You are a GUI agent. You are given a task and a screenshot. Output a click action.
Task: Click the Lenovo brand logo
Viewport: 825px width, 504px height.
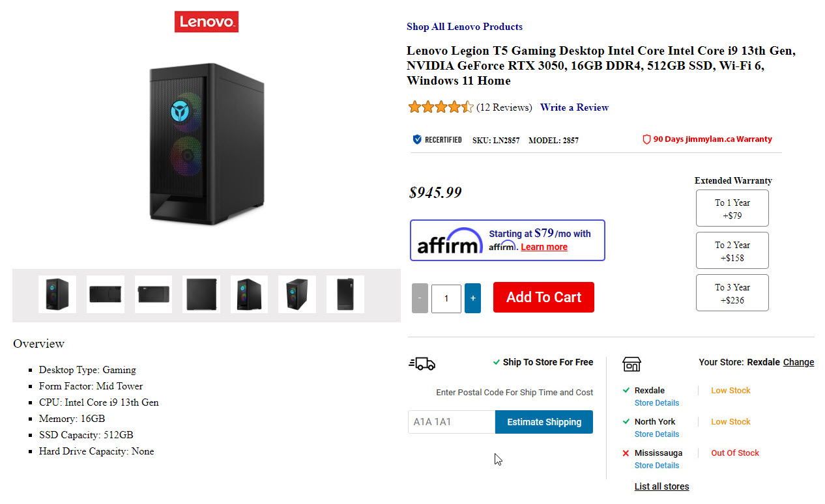(206, 21)
